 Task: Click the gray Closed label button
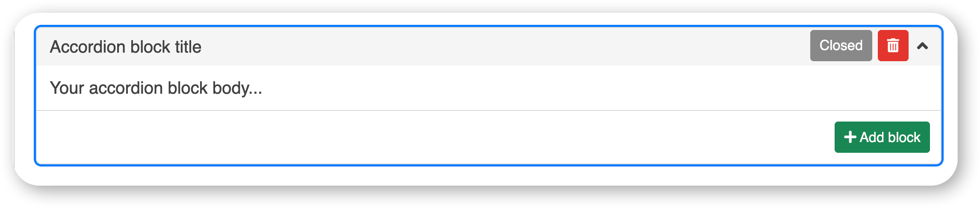point(841,45)
